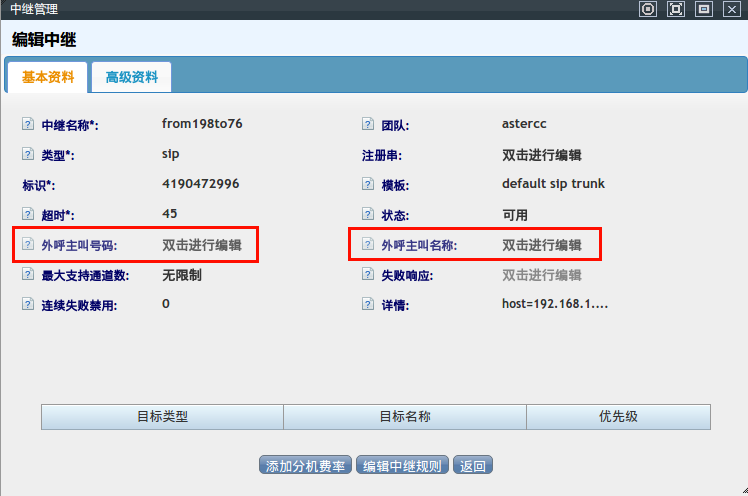
Task: Click the help icon next to 详情
Action: [368, 305]
